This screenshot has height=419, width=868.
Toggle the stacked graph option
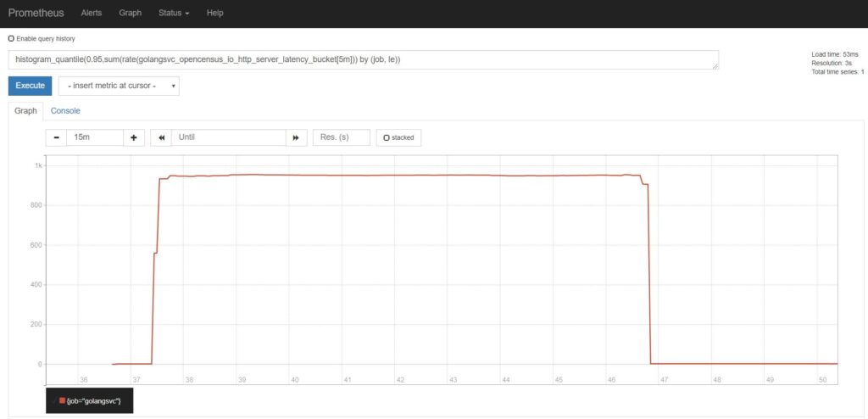coord(398,137)
